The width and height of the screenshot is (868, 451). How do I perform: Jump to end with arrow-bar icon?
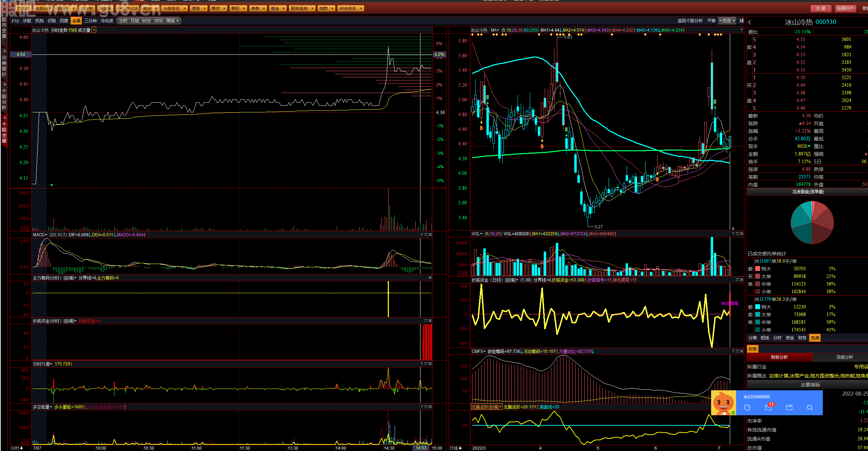click(741, 21)
